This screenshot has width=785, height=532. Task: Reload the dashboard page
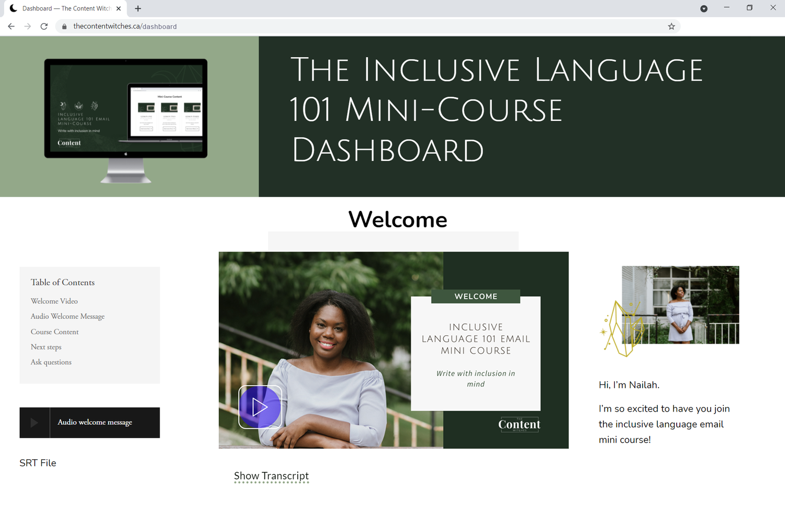coord(44,26)
